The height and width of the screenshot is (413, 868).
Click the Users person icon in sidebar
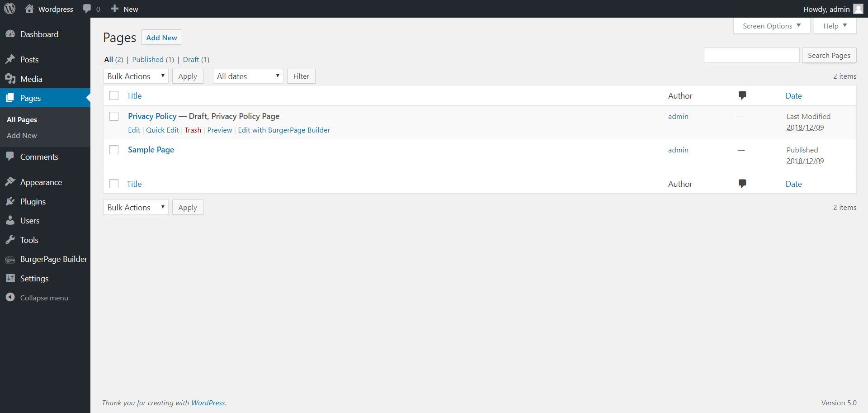[10, 220]
